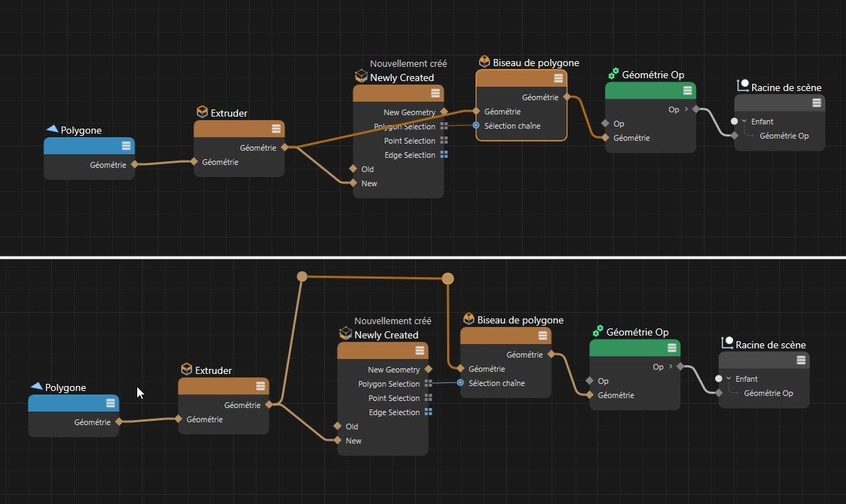Collapse the Enfant chevron in the bottom Racine de scène
This screenshot has width=846, height=504.
tap(728, 379)
